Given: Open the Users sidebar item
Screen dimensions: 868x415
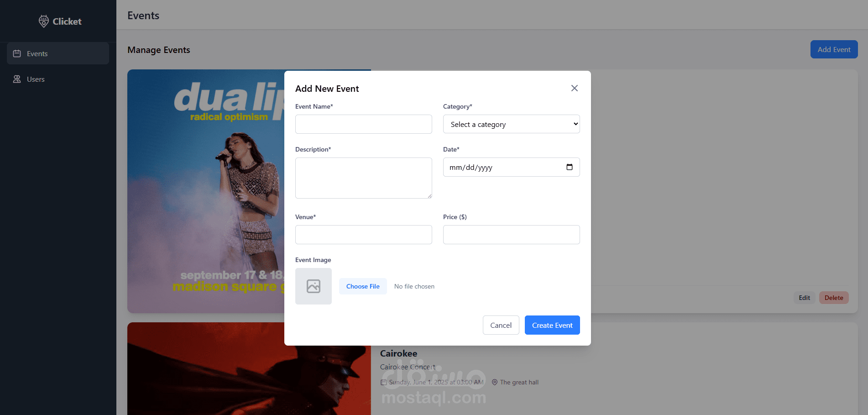Looking at the screenshot, I should point(58,79).
